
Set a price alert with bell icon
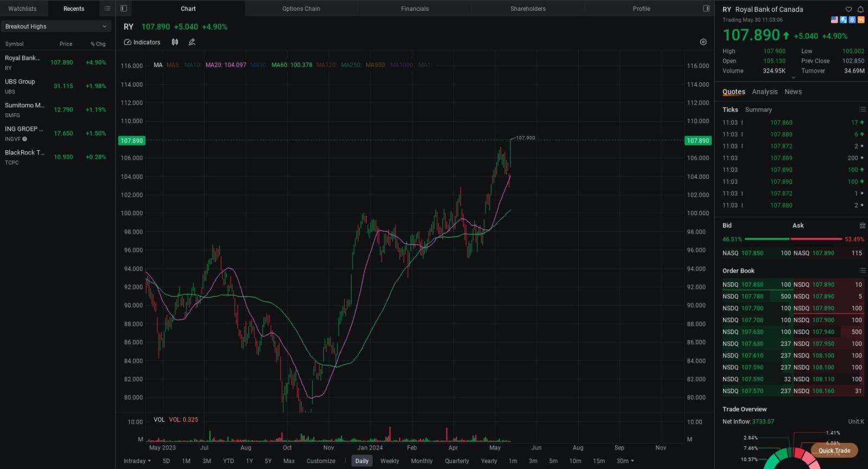(x=860, y=9)
